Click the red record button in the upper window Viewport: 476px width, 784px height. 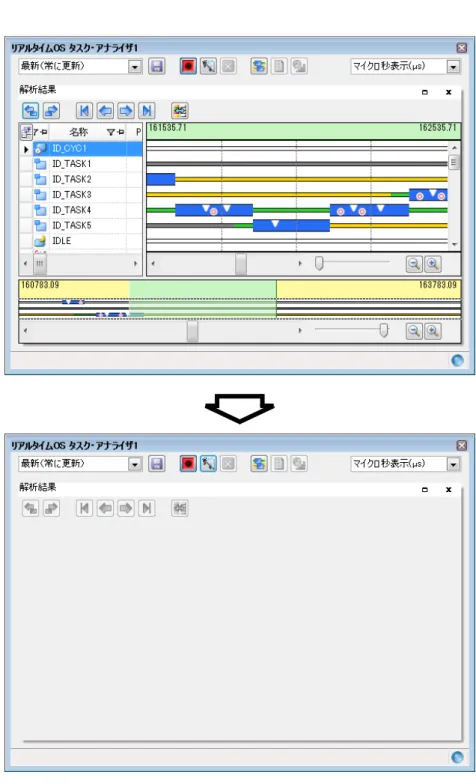pyautogui.click(x=188, y=66)
